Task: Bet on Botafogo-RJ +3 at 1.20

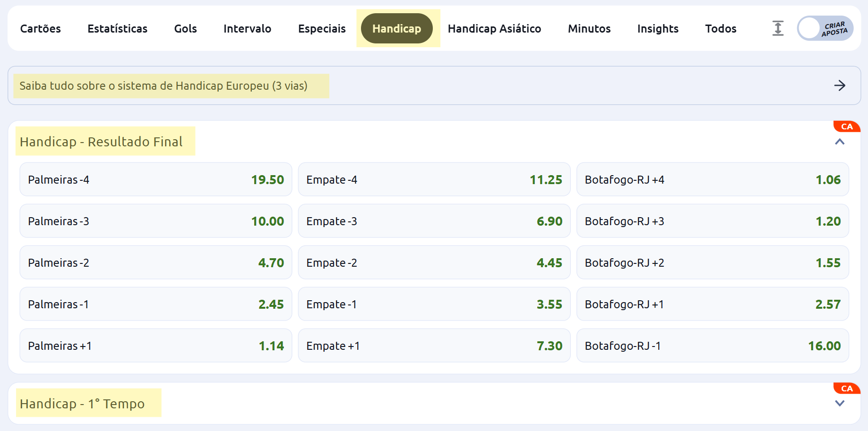Action: [713, 221]
